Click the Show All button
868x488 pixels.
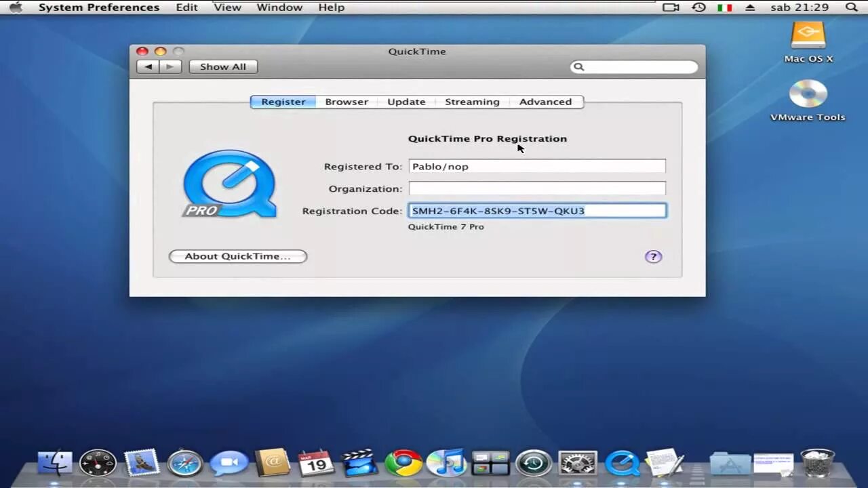click(223, 66)
